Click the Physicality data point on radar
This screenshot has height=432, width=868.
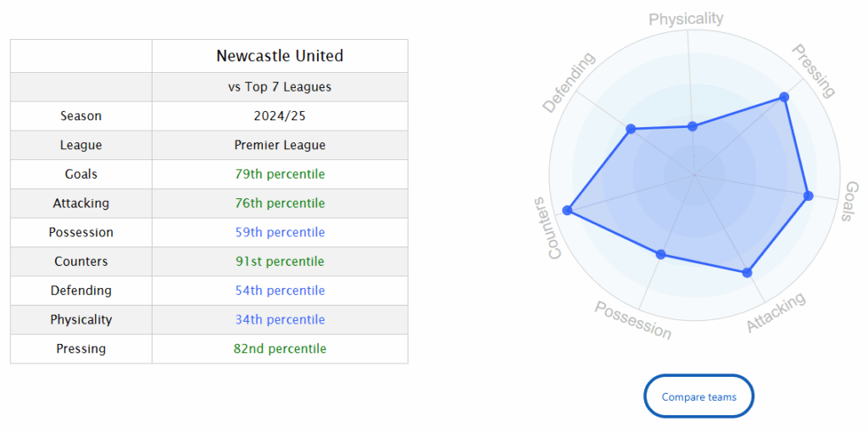coord(693,126)
